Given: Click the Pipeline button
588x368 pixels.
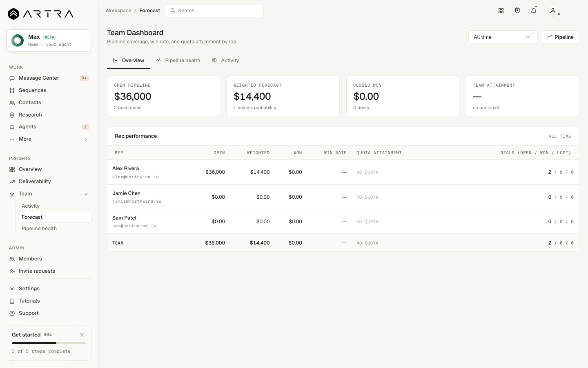Looking at the screenshot, I should click(x=560, y=37).
